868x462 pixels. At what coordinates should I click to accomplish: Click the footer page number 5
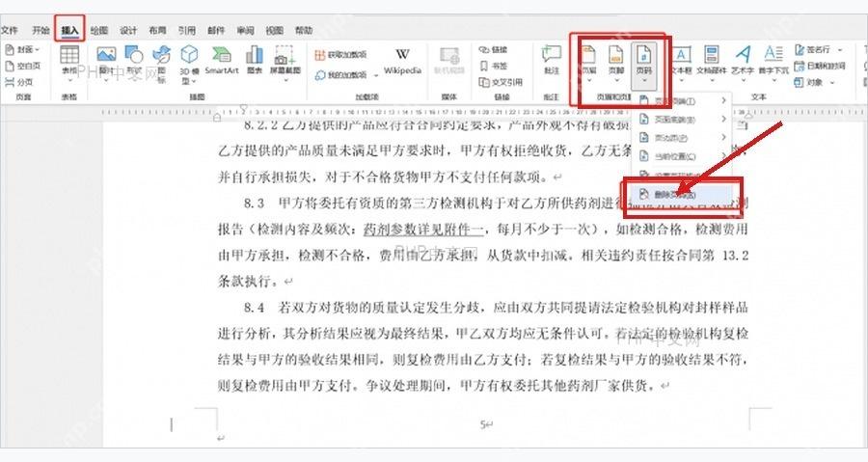click(x=483, y=424)
